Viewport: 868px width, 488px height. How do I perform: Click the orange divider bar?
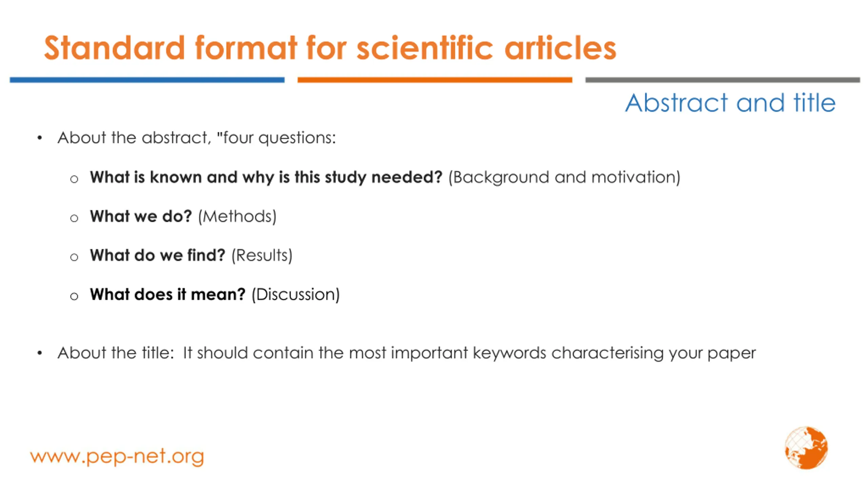pos(435,80)
